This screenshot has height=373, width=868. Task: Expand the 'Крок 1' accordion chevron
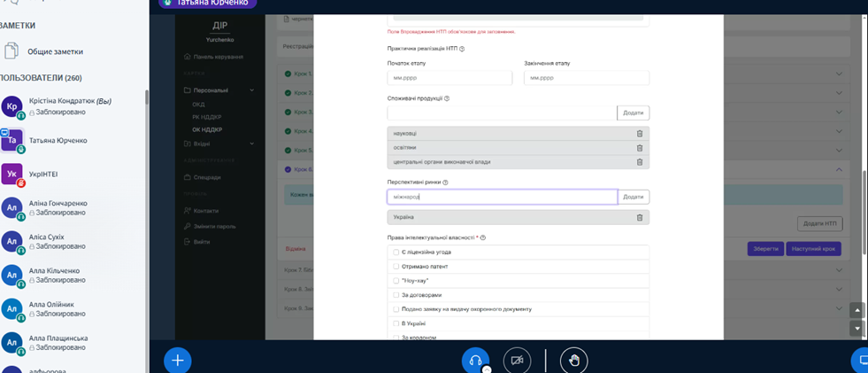pos(839,74)
